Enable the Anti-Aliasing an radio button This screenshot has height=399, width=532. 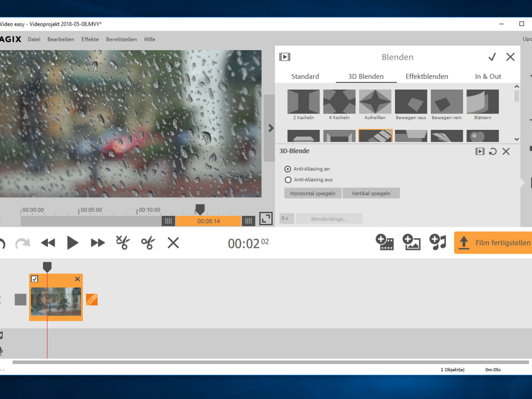[288, 169]
